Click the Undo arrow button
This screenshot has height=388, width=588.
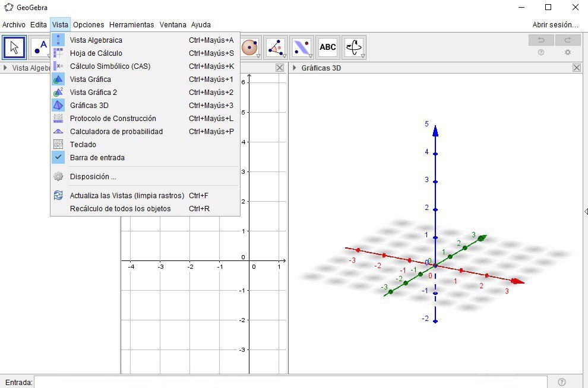point(540,40)
